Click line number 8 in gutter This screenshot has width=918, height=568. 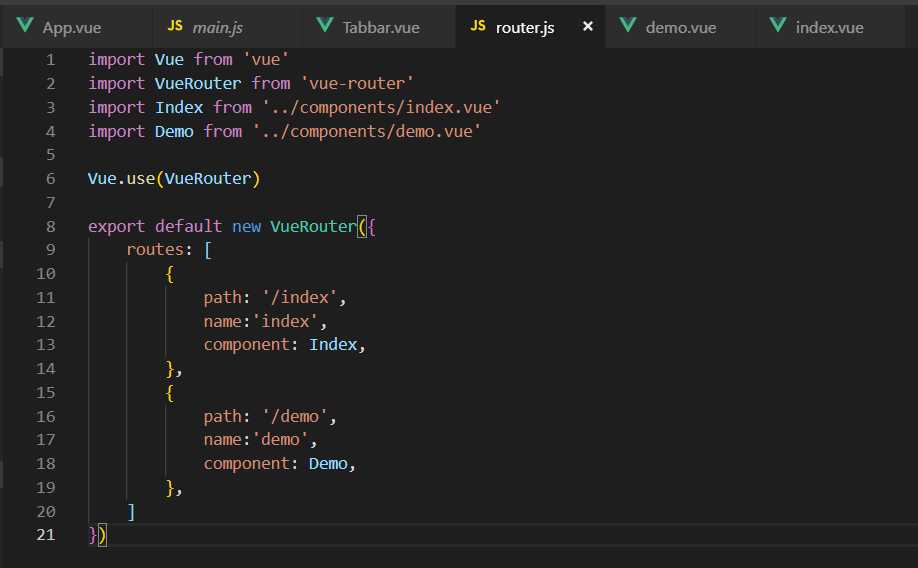pyautogui.click(x=50, y=227)
